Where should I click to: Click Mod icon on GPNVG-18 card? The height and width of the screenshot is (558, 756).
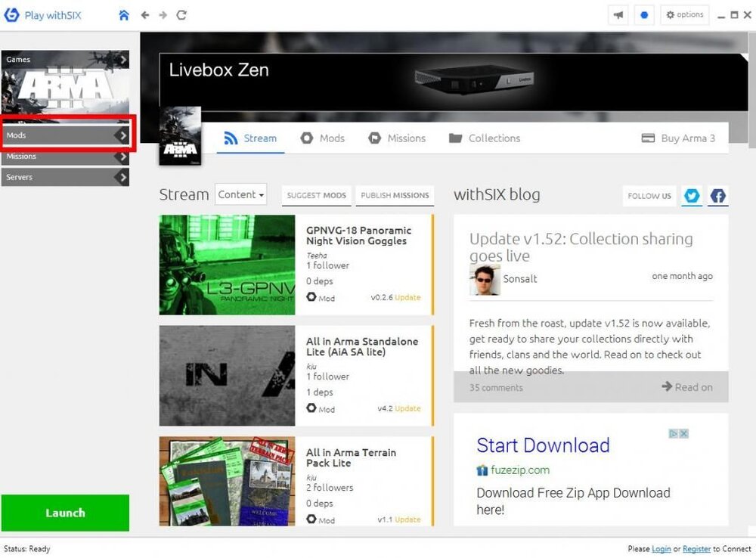click(x=311, y=297)
